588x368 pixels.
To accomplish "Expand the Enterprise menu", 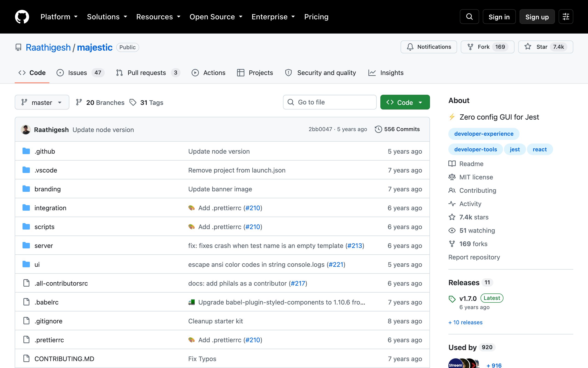I will 273,17.
